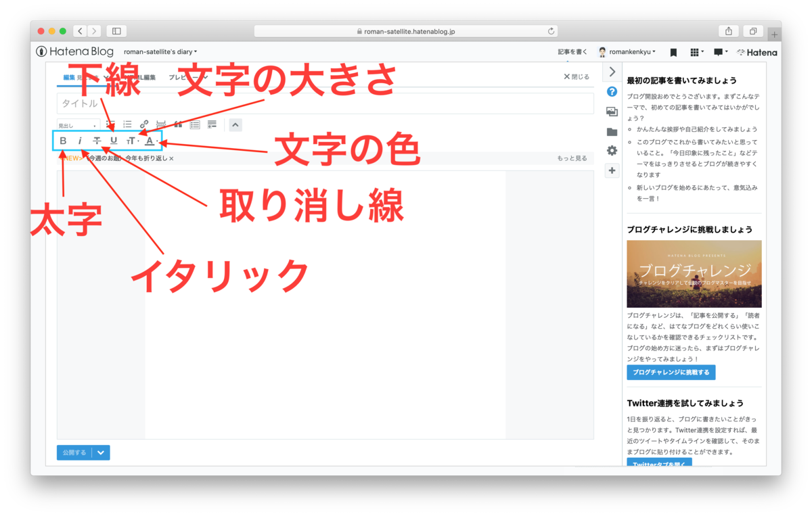This screenshot has height=516, width=812.
Task: Insert a blockquote
Action: (178, 124)
